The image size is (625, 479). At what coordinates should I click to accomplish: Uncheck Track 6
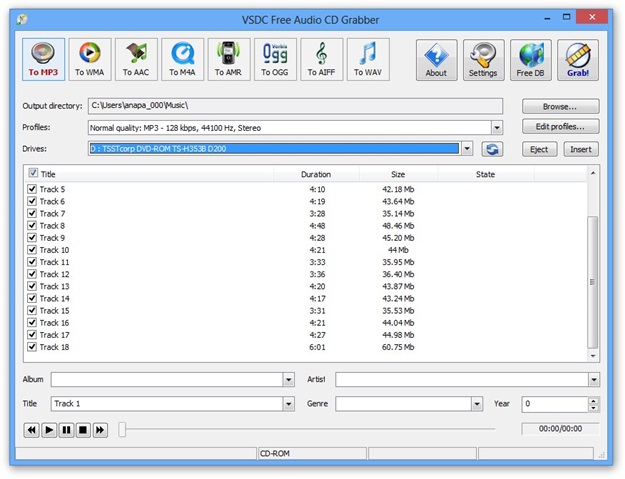click(x=32, y=201)
